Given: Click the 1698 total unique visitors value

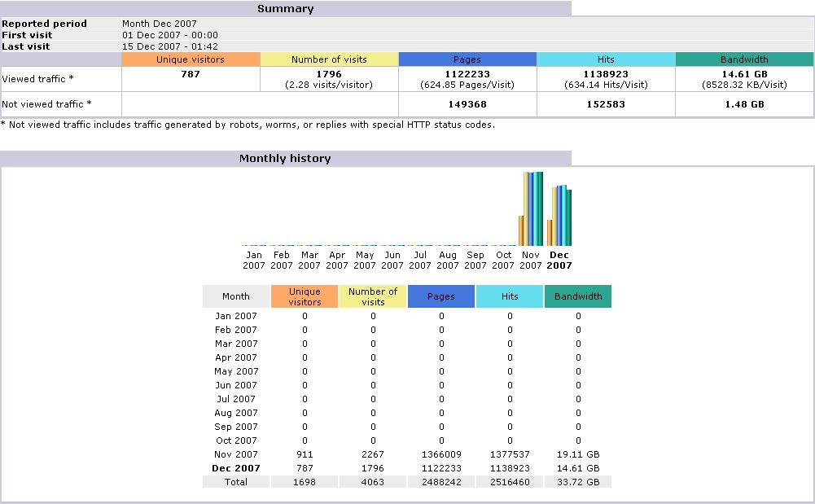Looking at the screenshot, I should point(305,482).
